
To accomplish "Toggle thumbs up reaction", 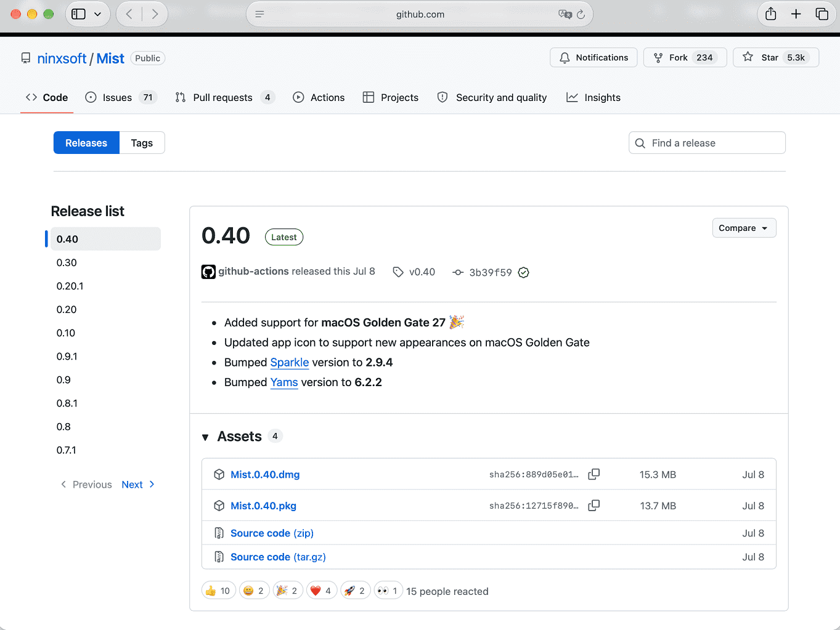I will tap(219, 591).
